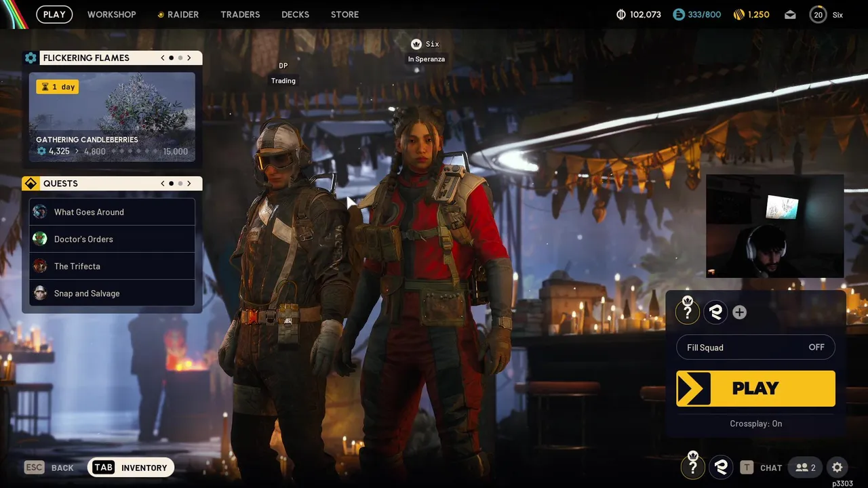Open the What Goes Around quest
This screenshot has height=488, width=868.
coord(112,212)
